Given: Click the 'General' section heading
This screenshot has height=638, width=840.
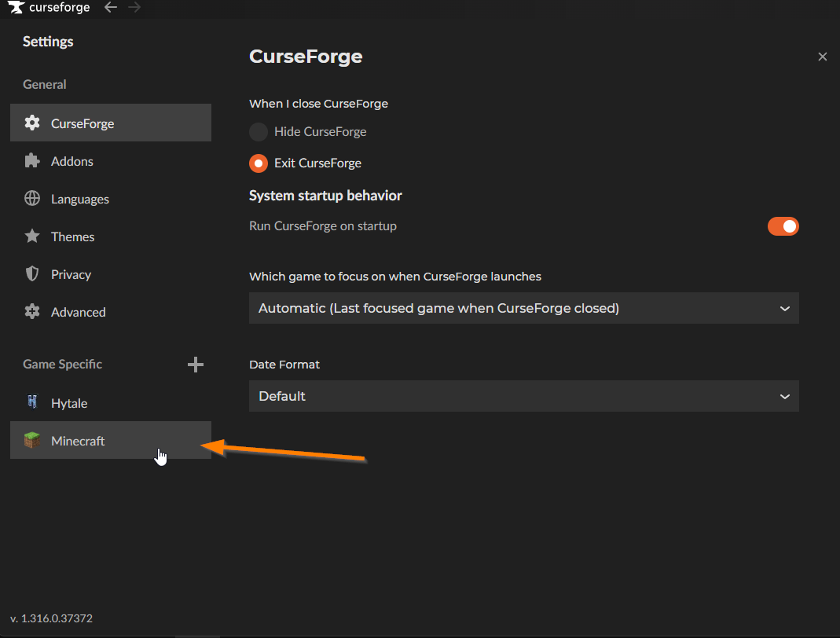Looking at the screenshot, I should (45, 85).
